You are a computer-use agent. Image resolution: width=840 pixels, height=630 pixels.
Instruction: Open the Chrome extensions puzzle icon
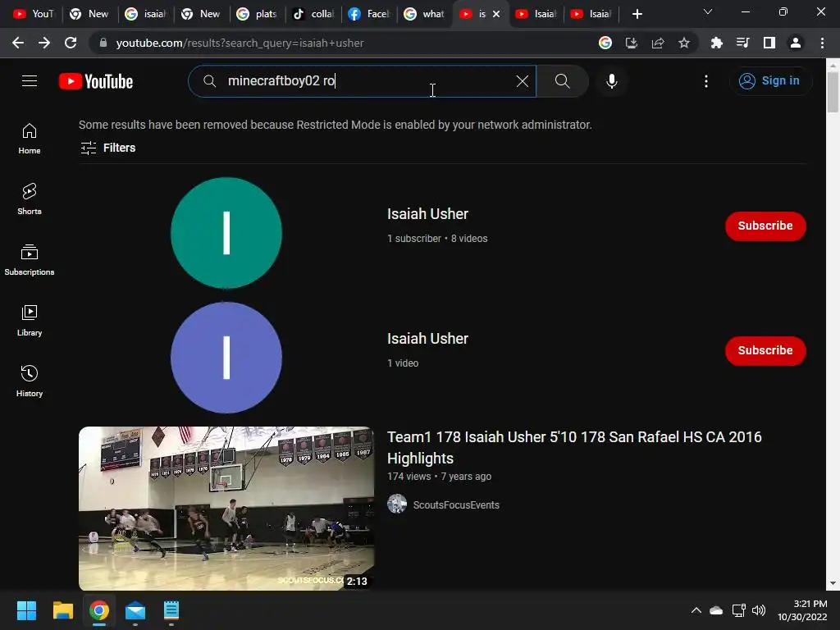pyautogui.click(x=717, y=43)
